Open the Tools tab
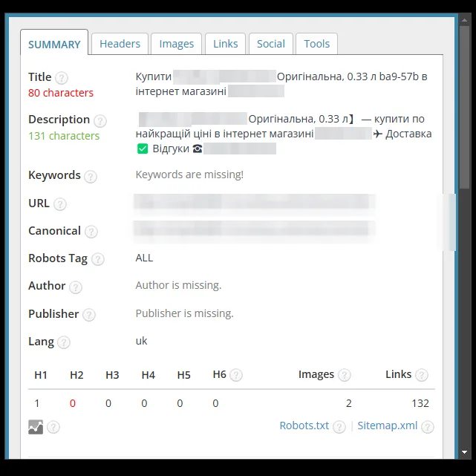476x476 pixels. [316, 44]
